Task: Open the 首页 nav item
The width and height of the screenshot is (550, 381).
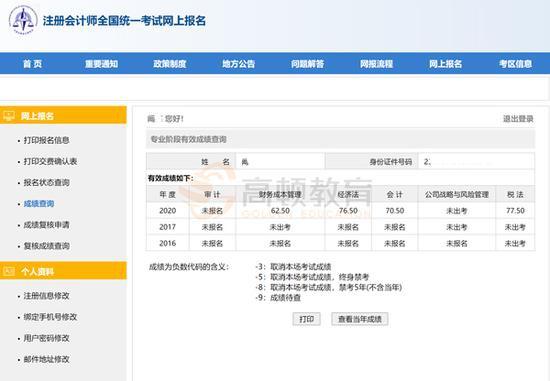Action: [x=32, y=64]
